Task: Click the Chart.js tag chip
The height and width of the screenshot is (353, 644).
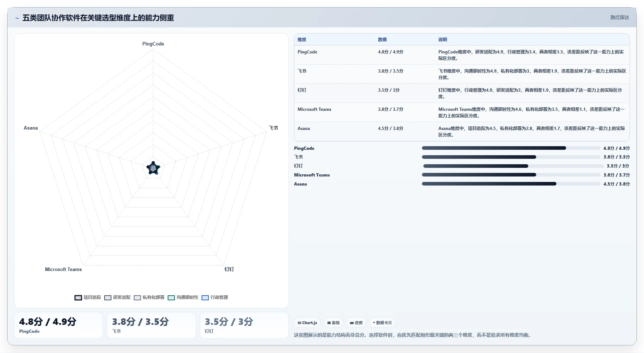Action: pyautogui.click(x=307, y=323)
